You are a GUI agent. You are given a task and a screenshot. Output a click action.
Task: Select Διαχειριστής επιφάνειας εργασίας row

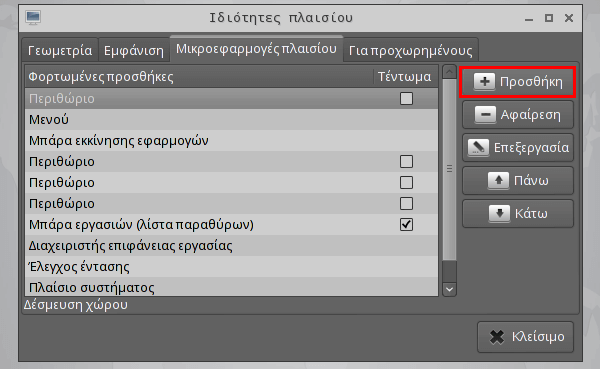(x=232, y=245)
